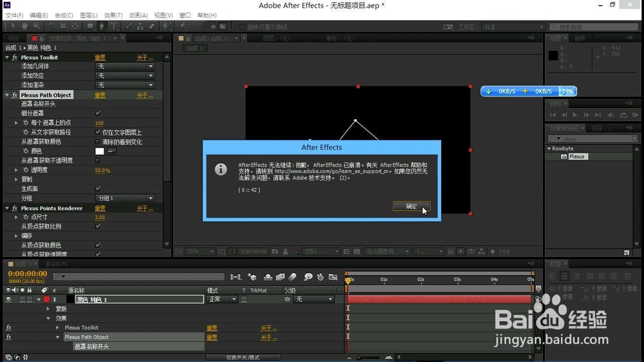The width and height of the screenshot is (644, 362).
Task: Click the Plexus effect preset icon
Action: click(x=564, y=157)
